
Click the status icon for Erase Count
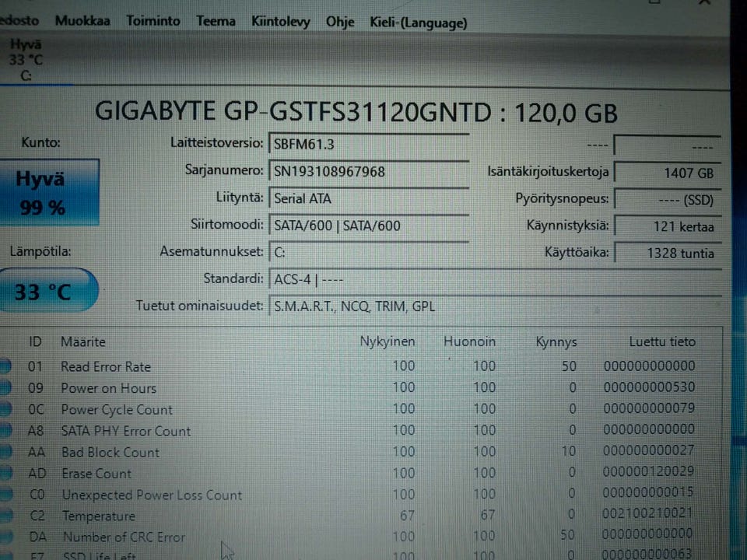pyautogui.click(x=5, y=473)
